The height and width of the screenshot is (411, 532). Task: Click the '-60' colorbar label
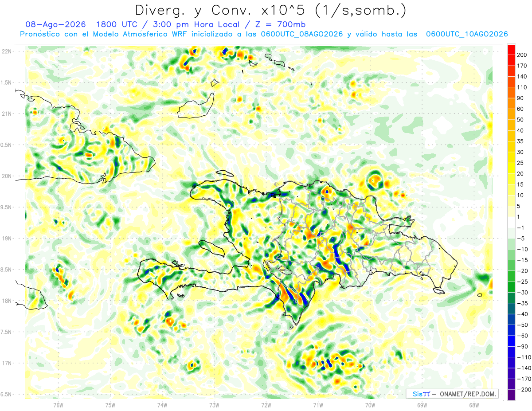523,336
